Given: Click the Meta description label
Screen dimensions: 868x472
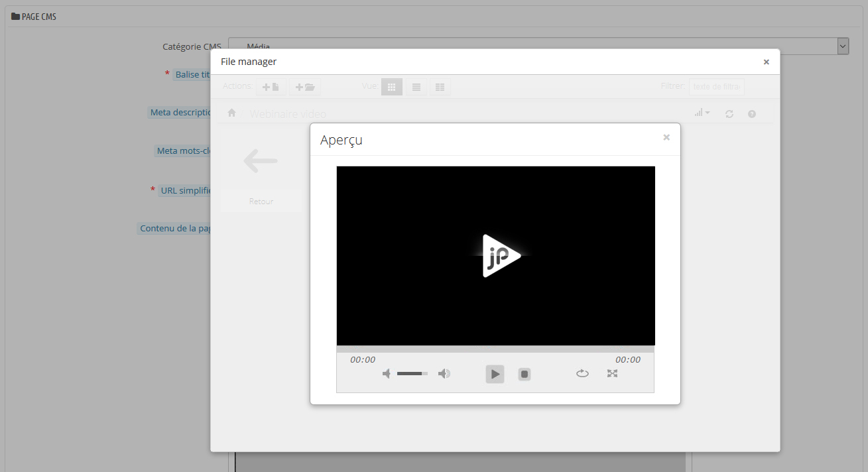Looking at the screenshot, I should (x=180, y=113).
